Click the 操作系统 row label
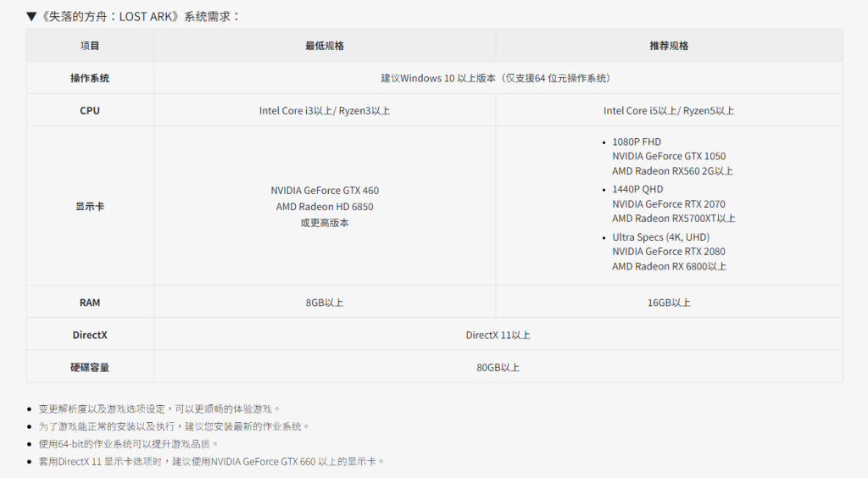This screenshot has width=868, height=478. click(x=90, y=78)
